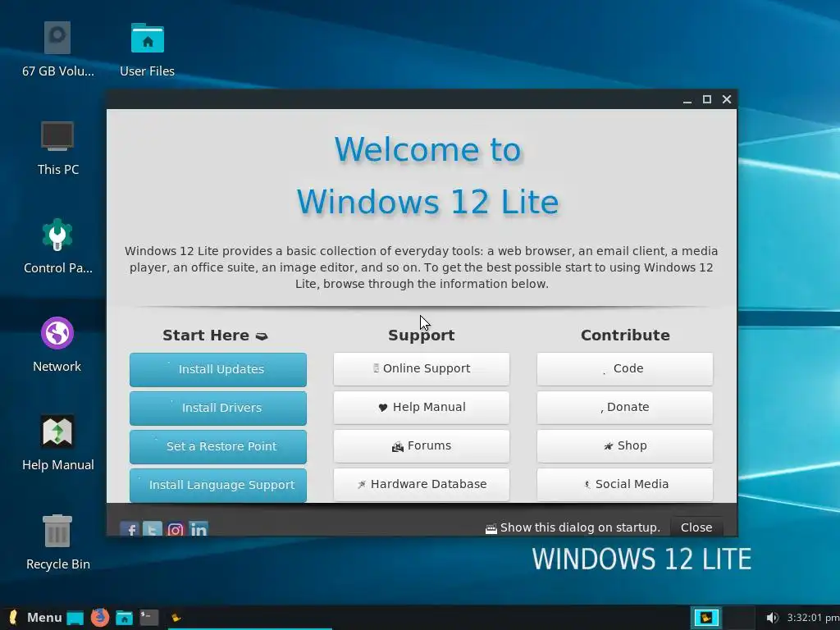Launch Firefox from the taskbar
Screen dimensions: 840x630
(99, 618)
